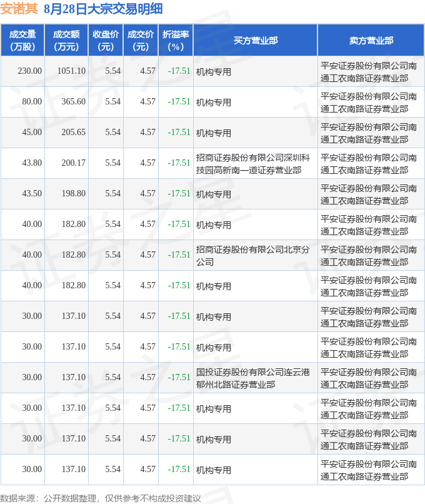Select the 收盘价(元) column header

[106, 41]
